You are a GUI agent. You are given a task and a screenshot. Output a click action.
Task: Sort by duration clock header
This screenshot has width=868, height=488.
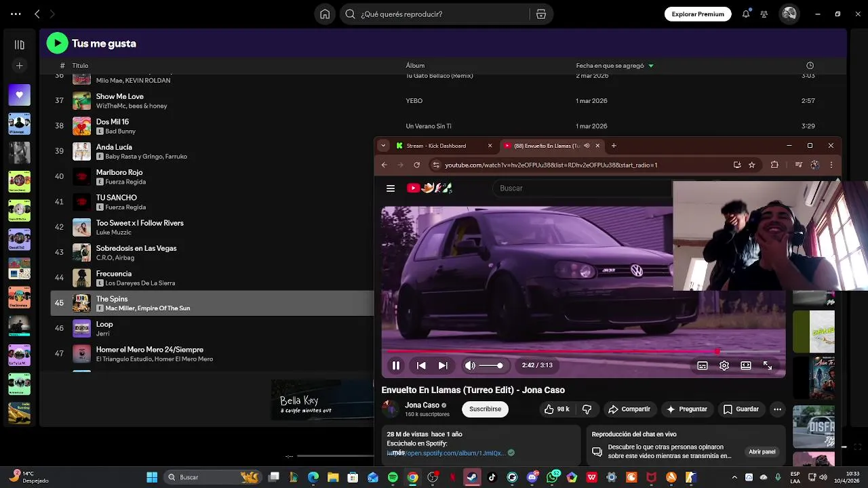pos(810,66)
